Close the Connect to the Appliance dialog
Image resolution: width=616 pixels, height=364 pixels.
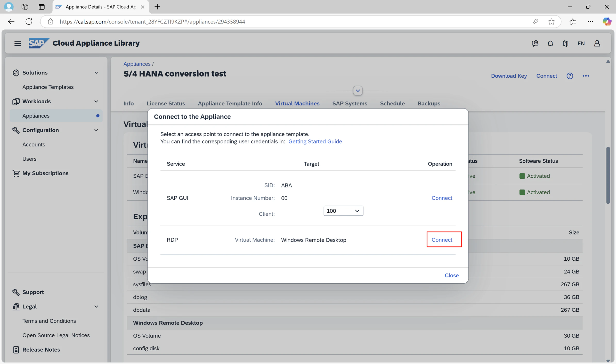tap(452, 275)
